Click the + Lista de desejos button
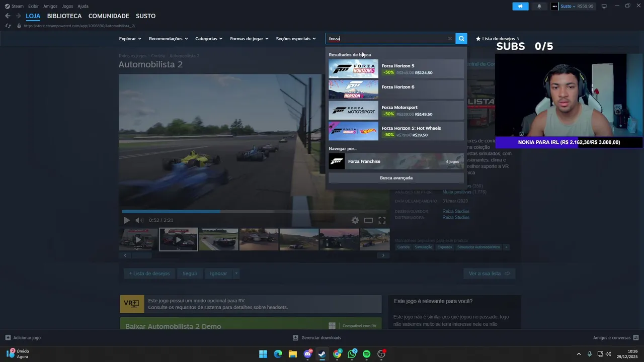The width and height of the screenshot is (644, 362). point(149,274)
